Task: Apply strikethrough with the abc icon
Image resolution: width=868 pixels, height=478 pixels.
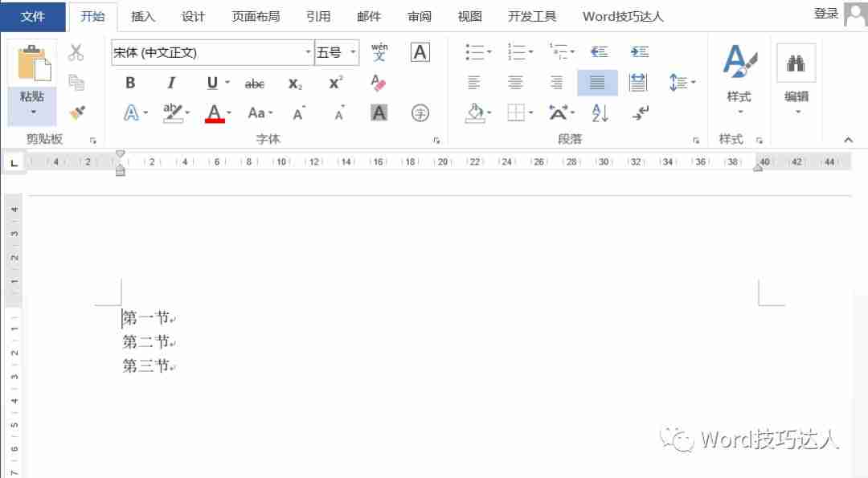Action: pyautogui.click(x=254, y=84)
